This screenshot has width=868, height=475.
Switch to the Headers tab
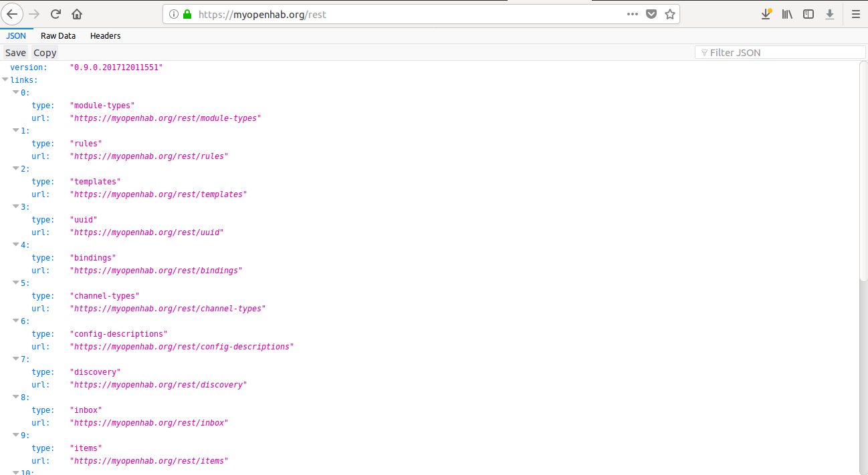[x=105, y=36]
